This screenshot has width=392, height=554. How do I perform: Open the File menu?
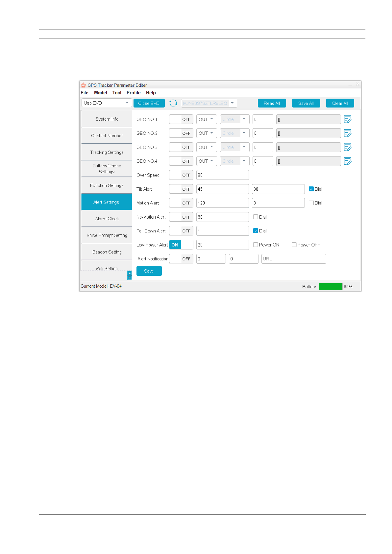click(x=85, y=93)
